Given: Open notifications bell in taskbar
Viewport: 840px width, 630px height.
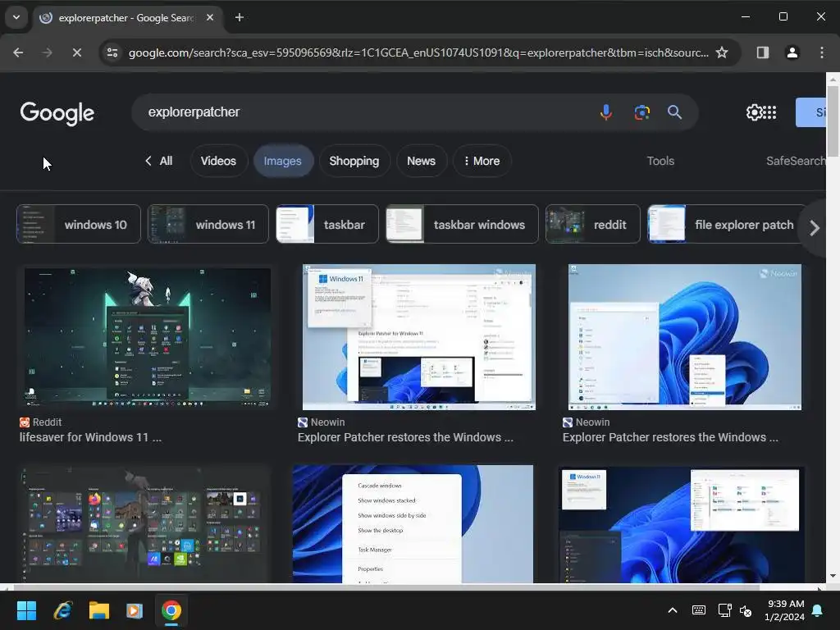Looking at the screenshot, I should pyautogui.click(x=818, y=610).
